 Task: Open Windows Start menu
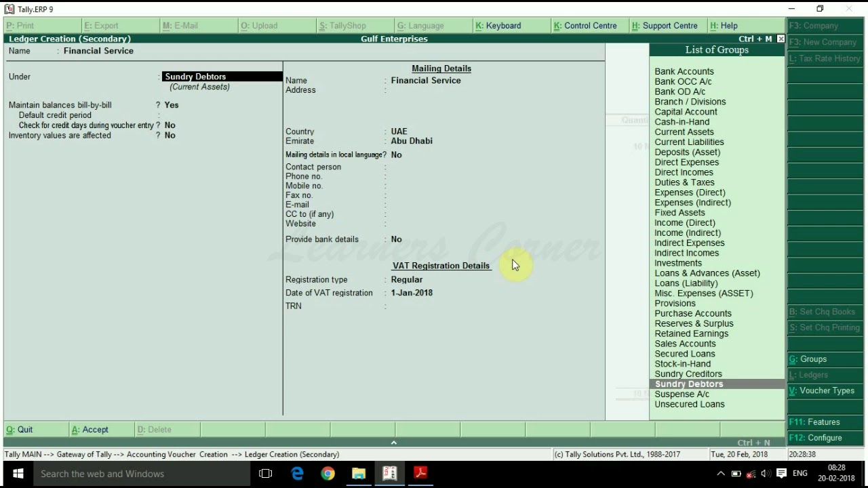pos(18,474)
